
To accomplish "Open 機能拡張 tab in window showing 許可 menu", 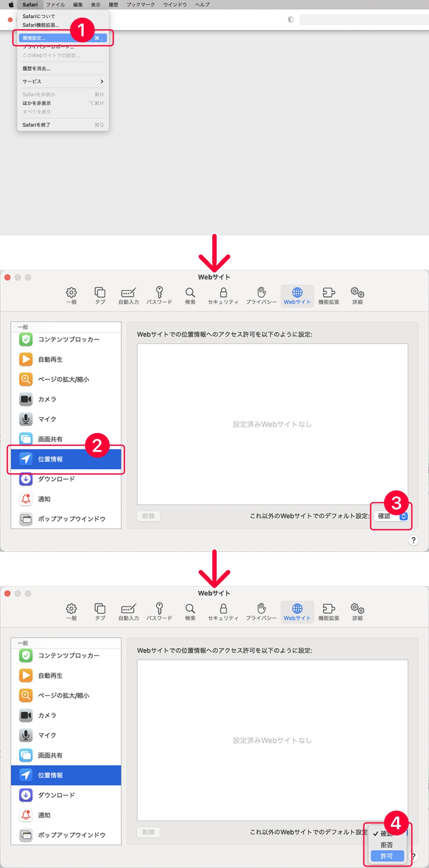I will 329,612.
